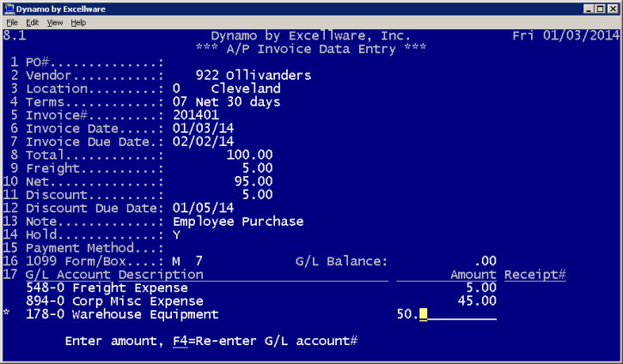Click the Receipt# column header

(535, 275)
